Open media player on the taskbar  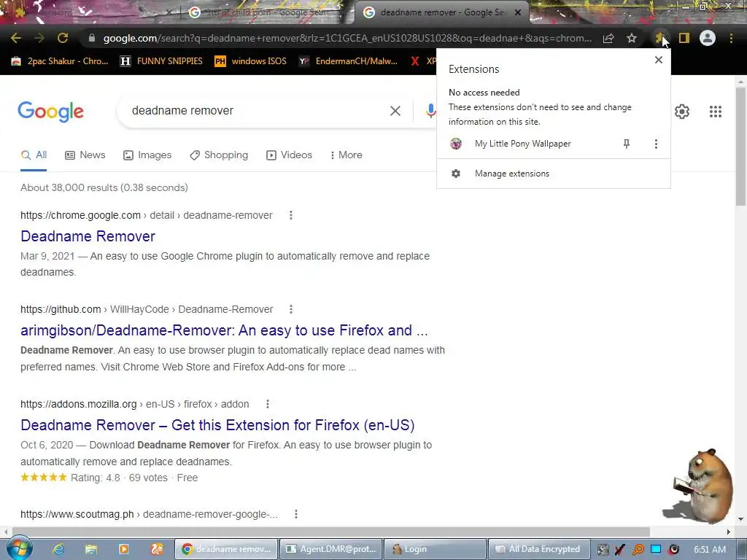tap(124, 549)
